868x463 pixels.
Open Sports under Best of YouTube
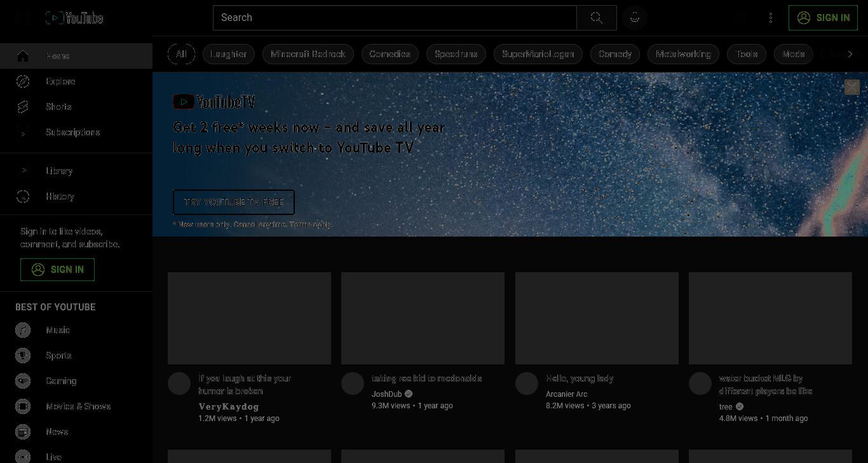click(76, 356)
